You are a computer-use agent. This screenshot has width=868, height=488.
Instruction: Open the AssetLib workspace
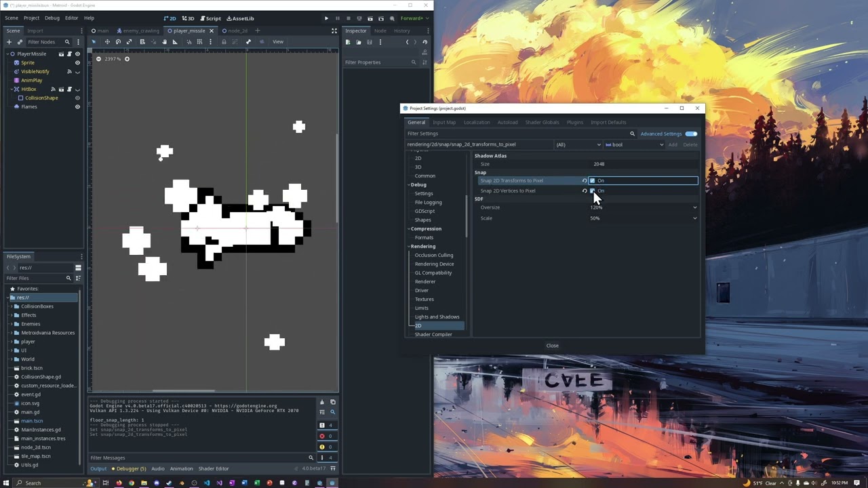[240, 18]
